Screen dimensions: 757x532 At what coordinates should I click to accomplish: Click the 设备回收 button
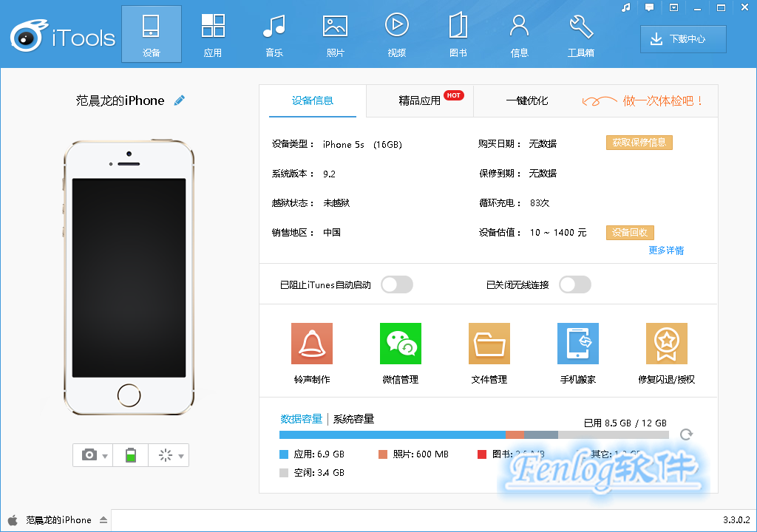point(630,232)
